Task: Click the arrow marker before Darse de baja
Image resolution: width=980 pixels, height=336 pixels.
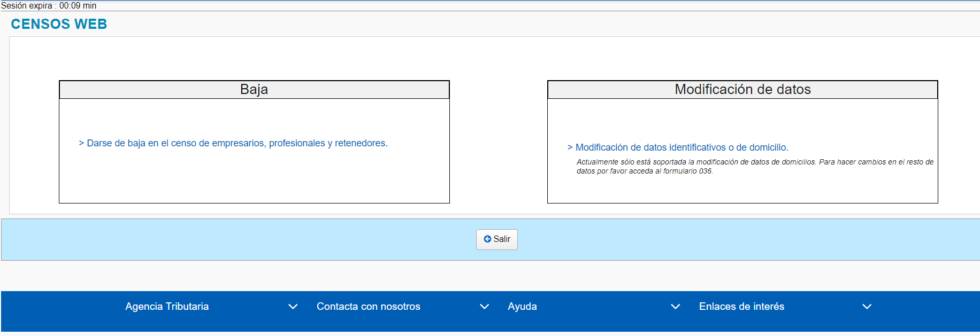Action: coord(81,143)
